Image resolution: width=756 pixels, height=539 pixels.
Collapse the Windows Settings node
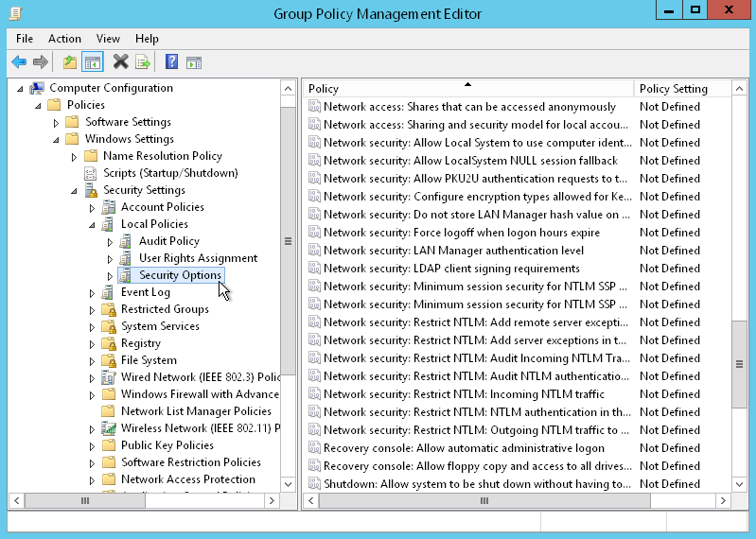(x=56, y=140)
